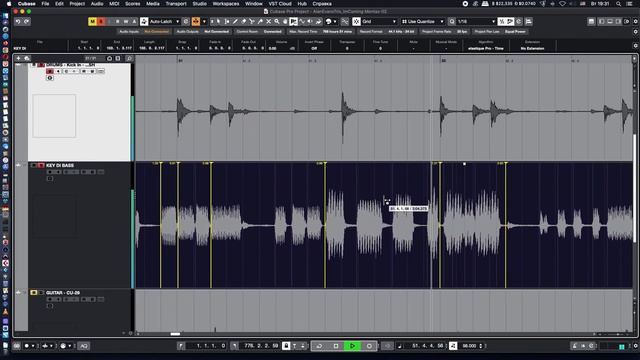Click the status line setup gear
The height and width of the screenshot is (360, 640).
pos(635,31)
